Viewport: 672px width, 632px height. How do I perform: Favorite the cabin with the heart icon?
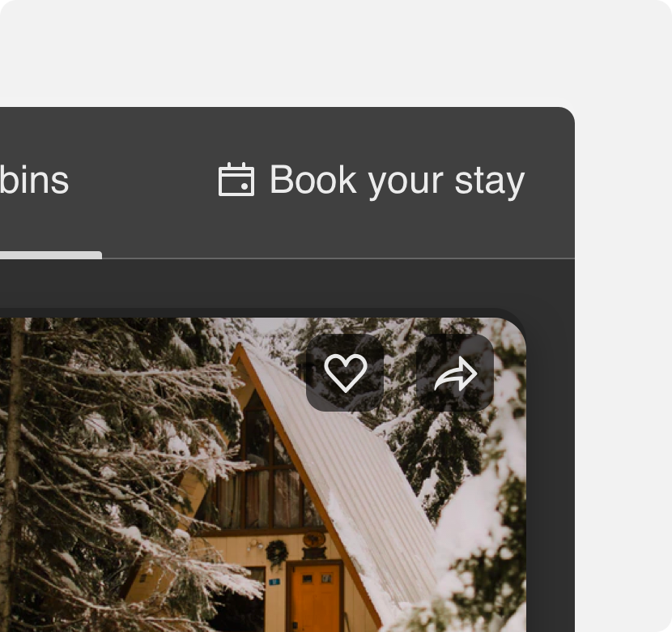(345, 373)
